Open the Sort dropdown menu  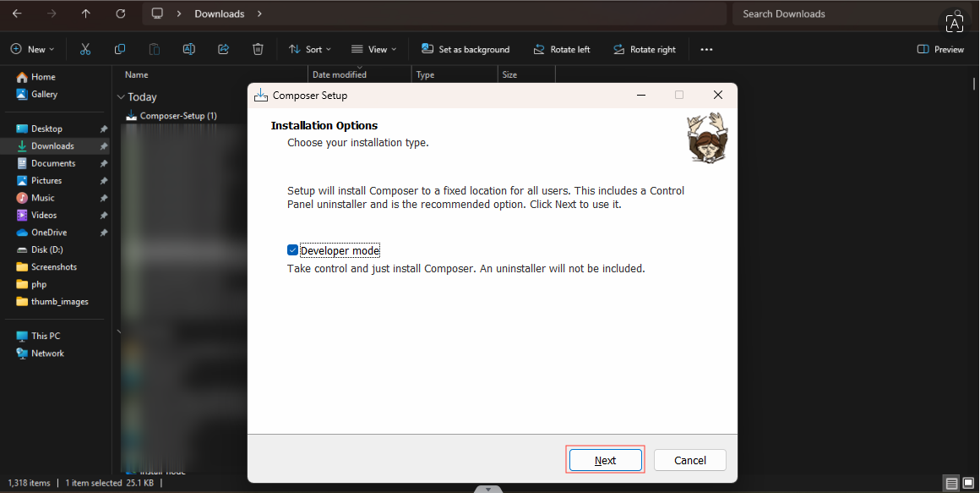[310, 49]
